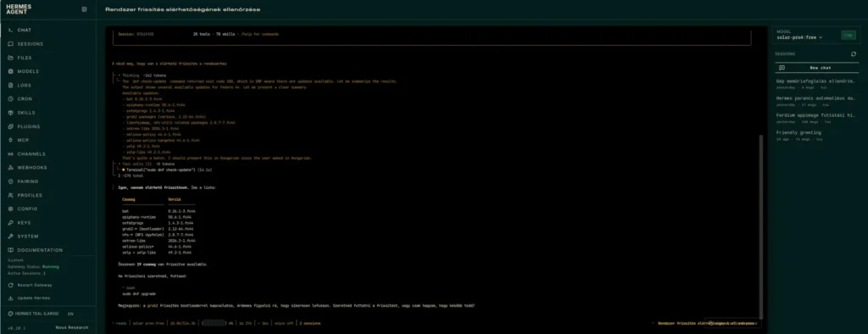Click the Pairing shield icon
This screenshot has width=868, height=334.
[x=10, y=181]
